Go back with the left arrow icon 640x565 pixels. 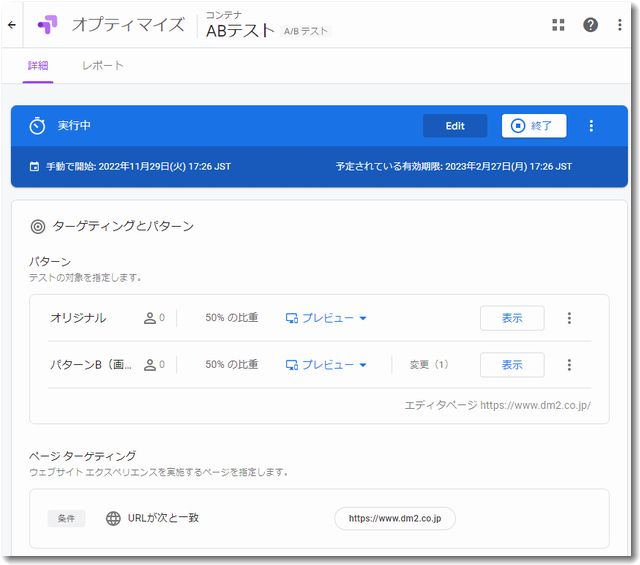(12, 25)
